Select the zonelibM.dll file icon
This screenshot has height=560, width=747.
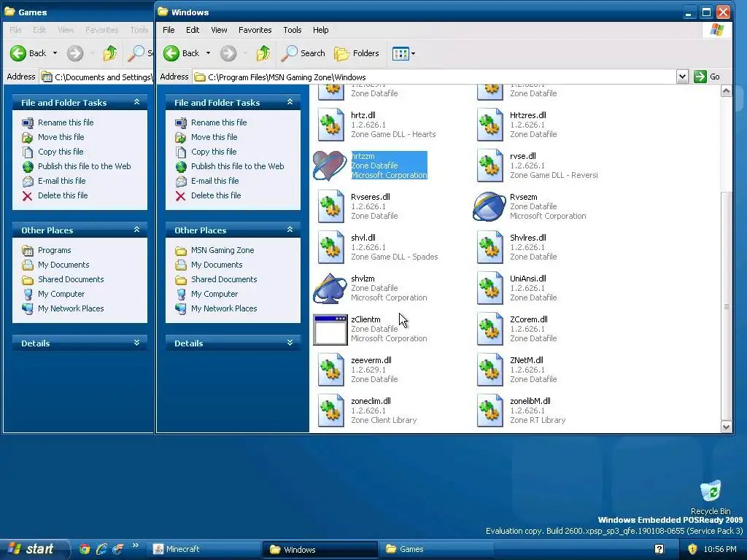(x=489, y=411)
